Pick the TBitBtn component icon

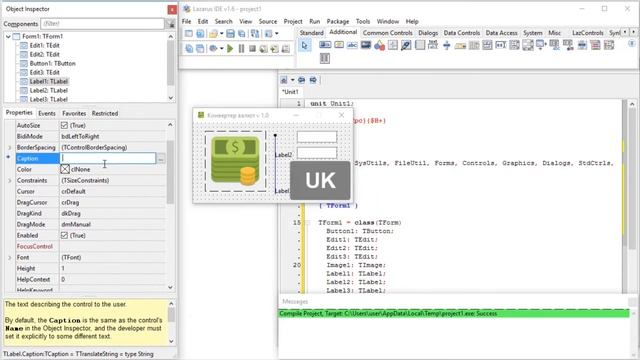(325, 45)
